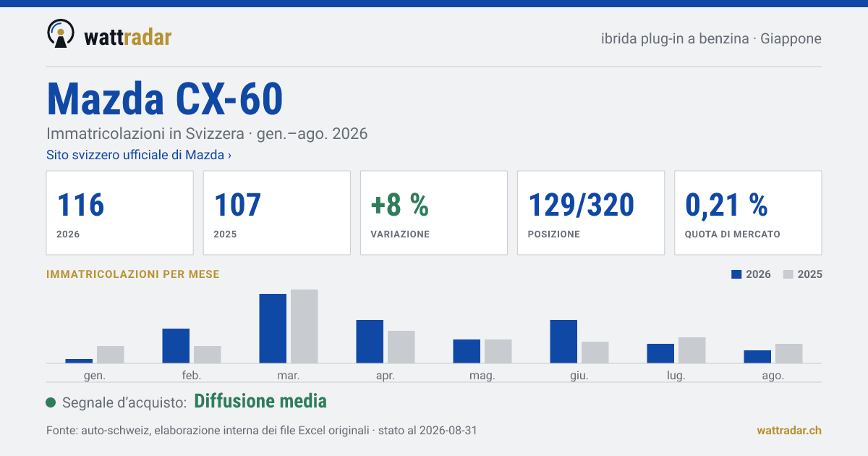The image size is (868, 456).
Task: Click the giu. month axis label
Action: click(x=579, y=376)
